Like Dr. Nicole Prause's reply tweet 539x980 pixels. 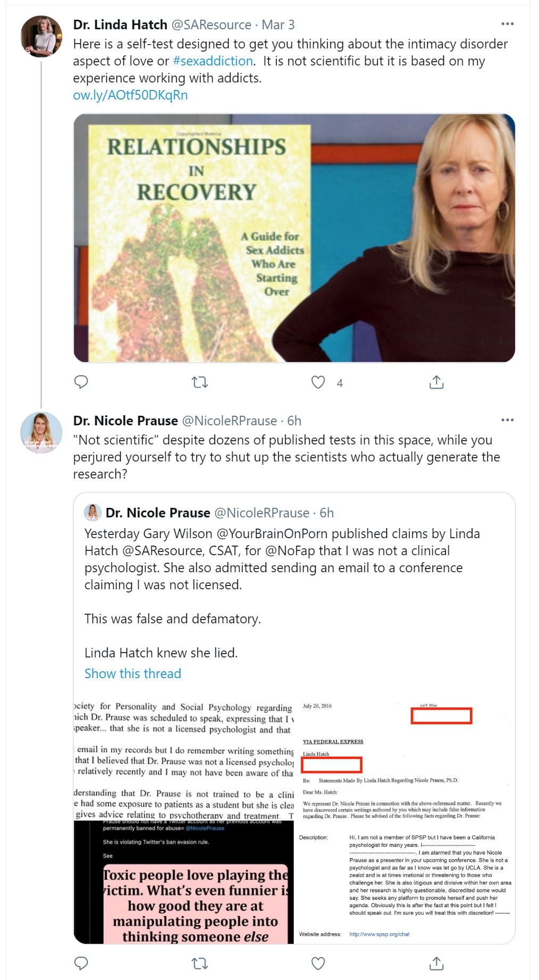pos(318,963)
